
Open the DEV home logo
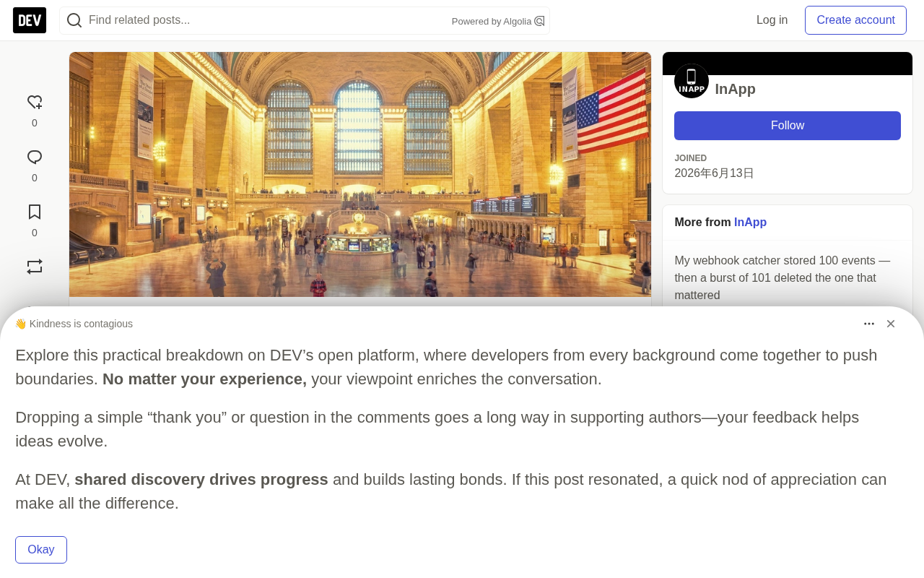30,20
